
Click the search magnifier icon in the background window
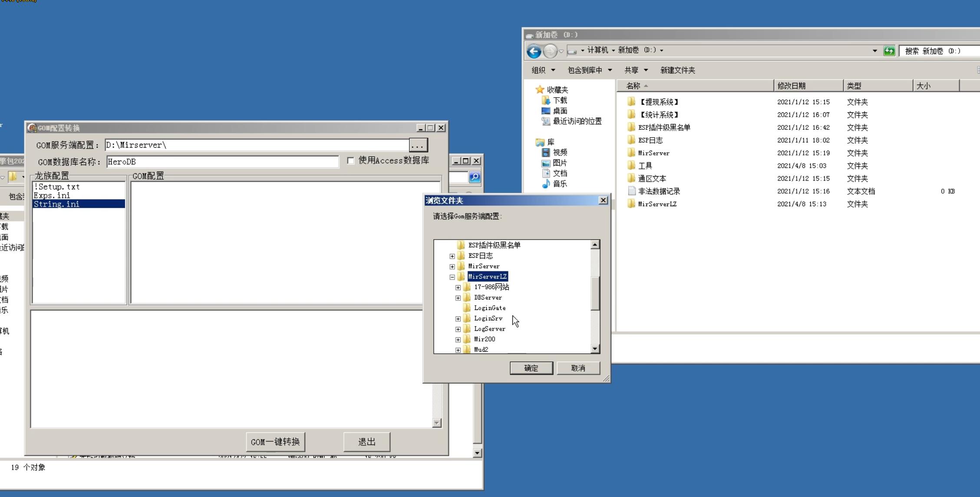(x=475, y=177)
